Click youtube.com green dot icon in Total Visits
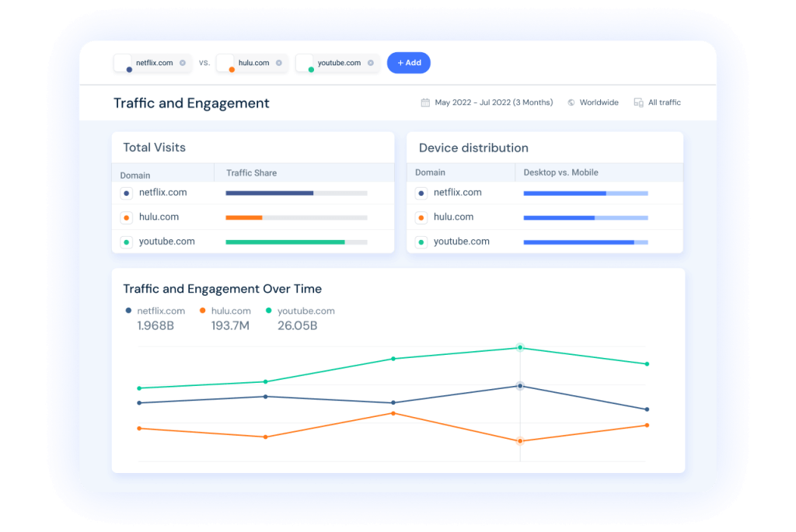Viewport: 796px width, 532px height. tap(127, 242)
